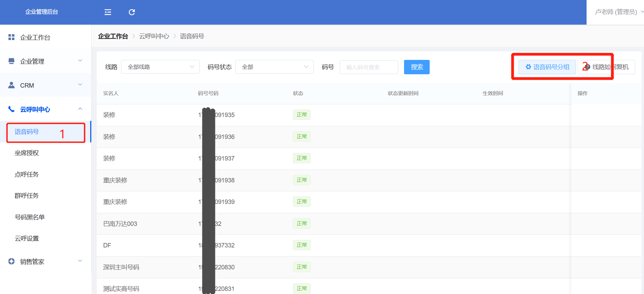Click the 销售管家 icon in sidebar

(11, 261)
